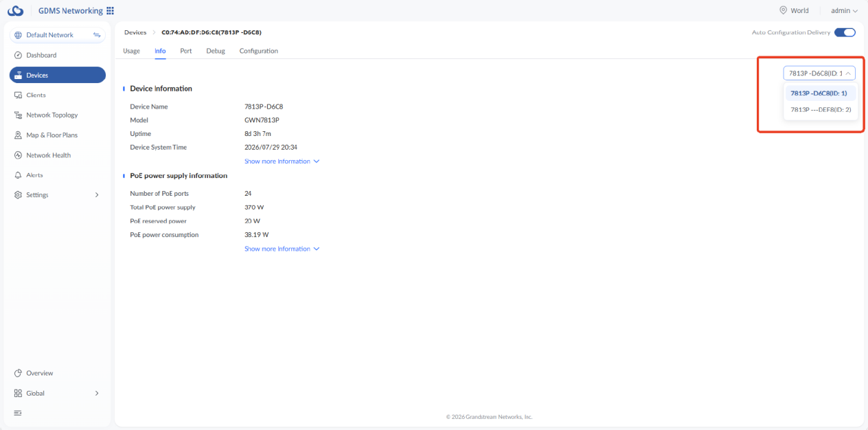
Task: Open Map & Floor Plans page
Action: click(58, 135)
